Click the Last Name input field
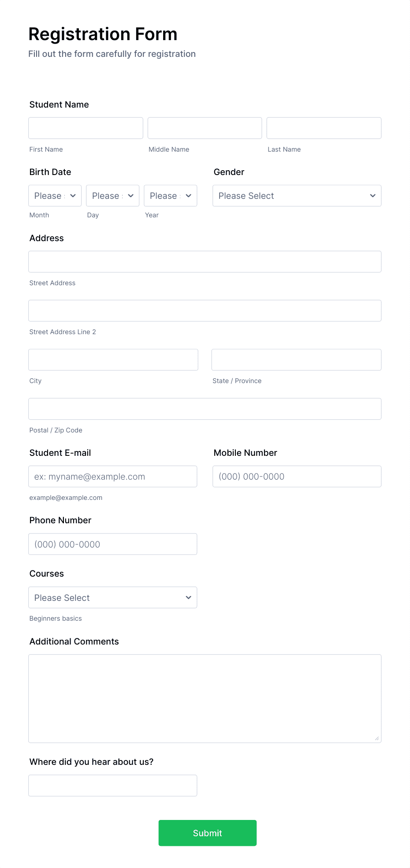410x868 pixels. click(x=324, y=128)
